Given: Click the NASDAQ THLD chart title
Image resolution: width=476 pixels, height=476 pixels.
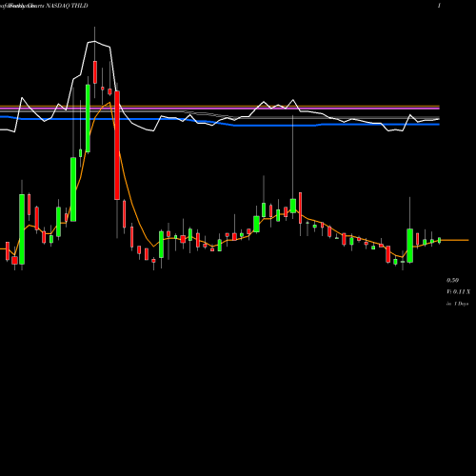Looking at the screenshot, I should [67, 6].
